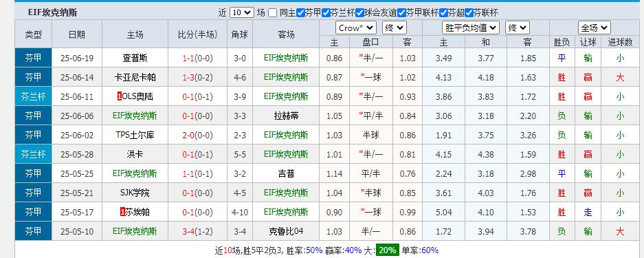This screenshot has height=258, width=644.
Task: Click the 3.78 away odds value
Action: click(528, 231)
